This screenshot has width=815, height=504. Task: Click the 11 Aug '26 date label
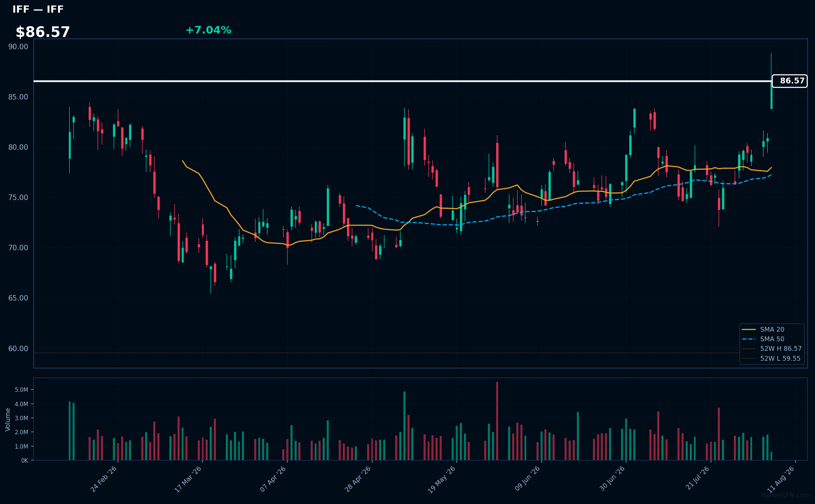click(x=780, y=479)
